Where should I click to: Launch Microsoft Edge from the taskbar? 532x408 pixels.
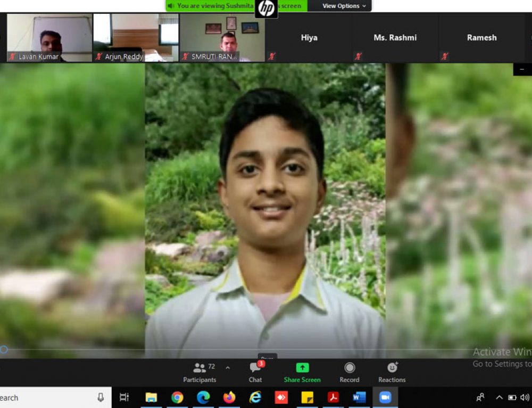203,397
